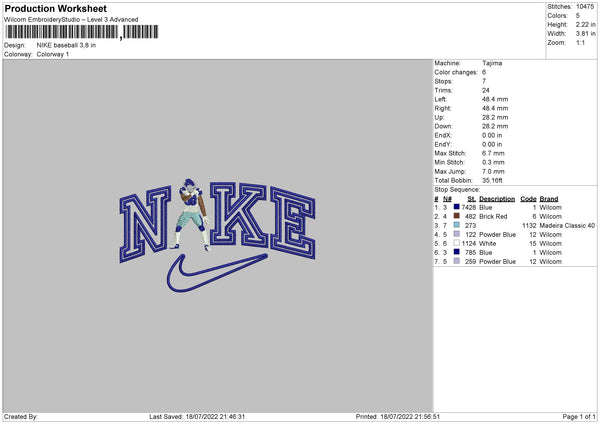This screenshot has height=424, width=600.
Task: Select the 'Brick Red' description
Action: (x=493, y=217)
